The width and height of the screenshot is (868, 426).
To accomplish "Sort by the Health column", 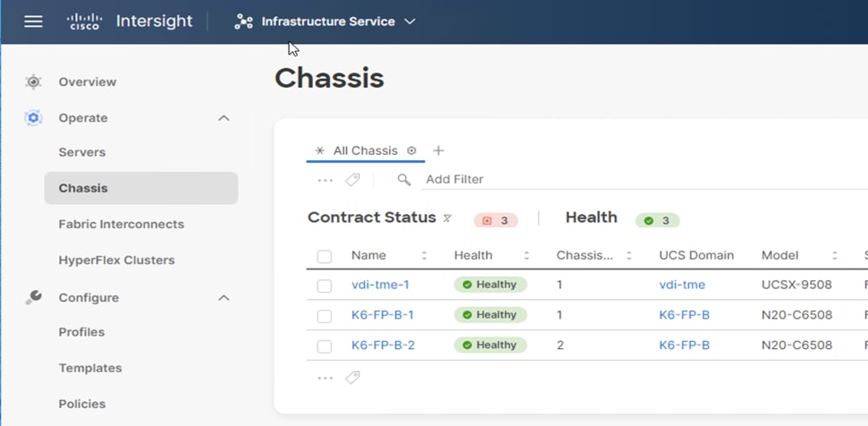I will click(527, 255).
